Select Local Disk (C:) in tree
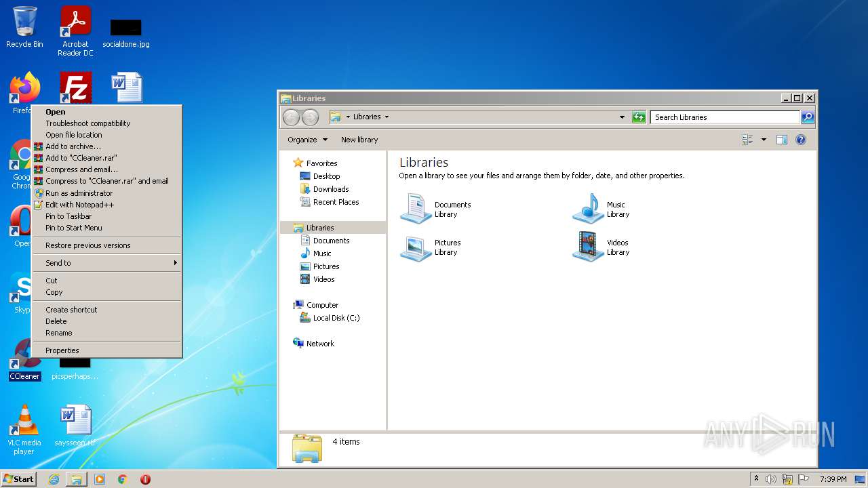The image size is (868, 488). click(336, 318)
